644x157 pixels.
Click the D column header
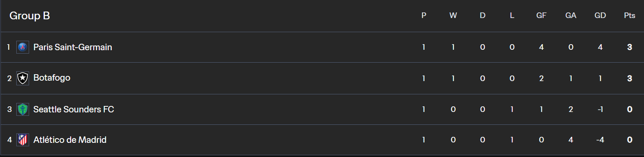click(483, 15)
